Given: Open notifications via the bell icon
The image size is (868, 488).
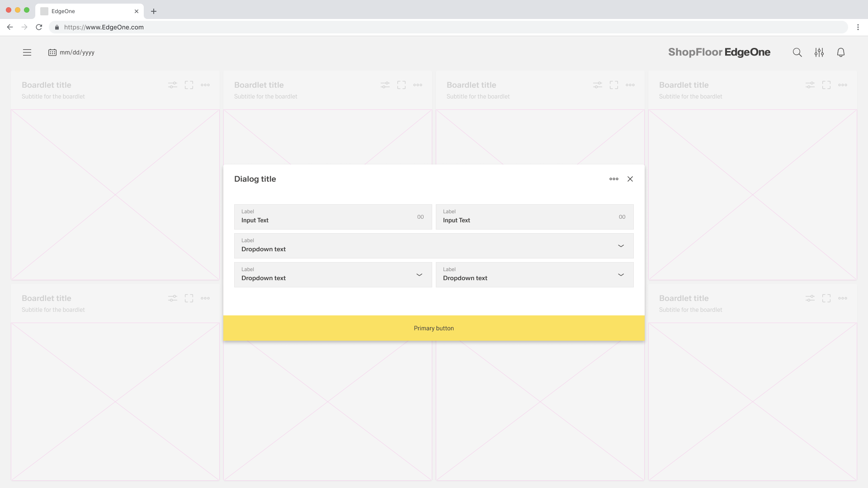Looking at the screenshot, I should click(841, 52).
